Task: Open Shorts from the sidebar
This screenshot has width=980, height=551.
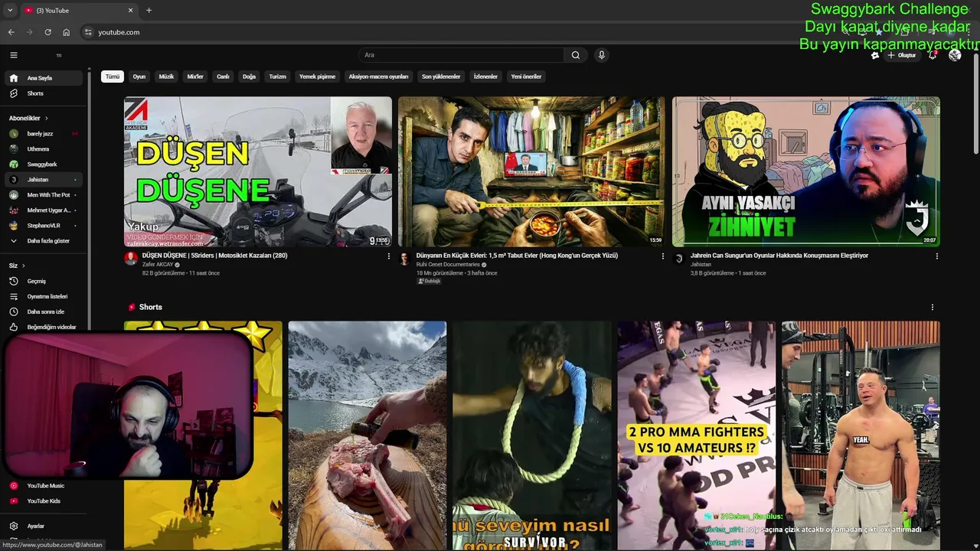Action: (x=44, y=93)
